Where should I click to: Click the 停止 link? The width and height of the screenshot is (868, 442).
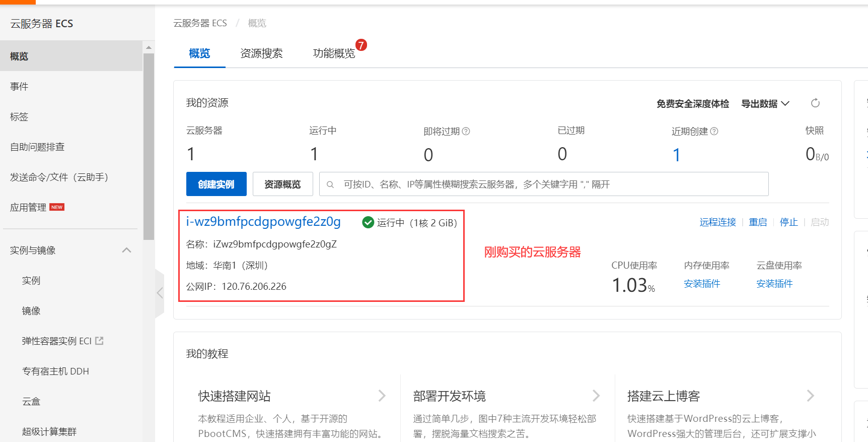click(x=789, y=222)
